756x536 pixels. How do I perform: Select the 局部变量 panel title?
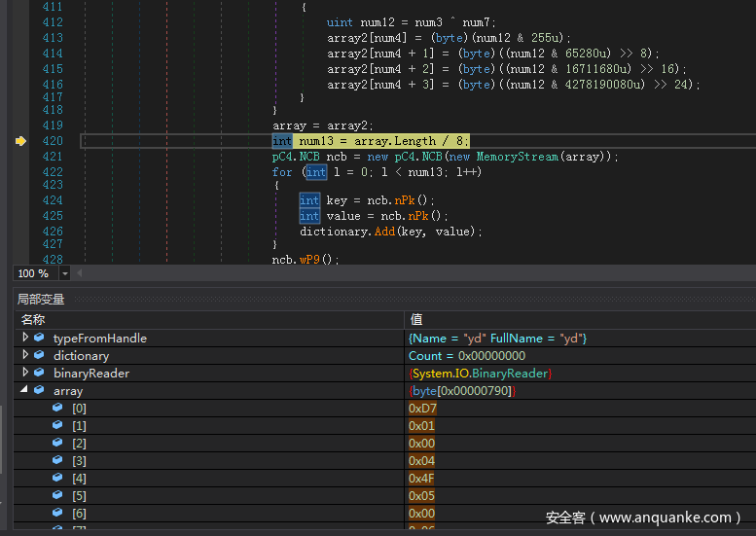click(x=41, y=300)
